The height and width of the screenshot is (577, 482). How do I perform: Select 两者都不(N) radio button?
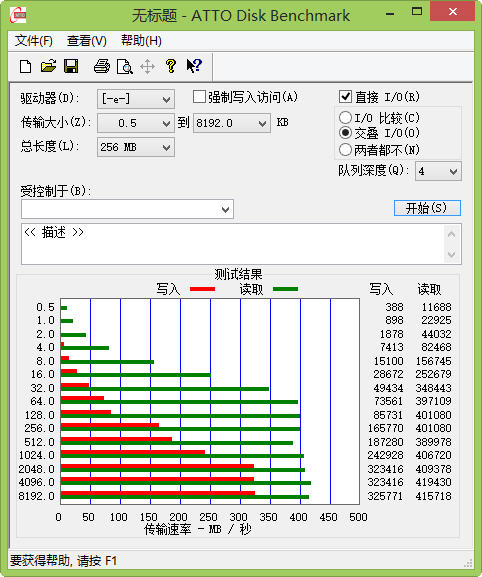pyautogui.click(x=345, y=149)
